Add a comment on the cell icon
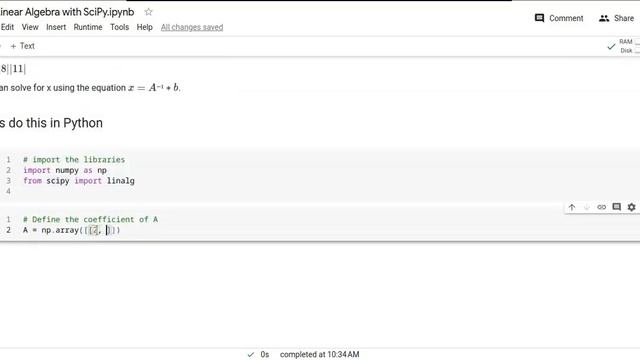640x360 pixels. coord(616,207)
